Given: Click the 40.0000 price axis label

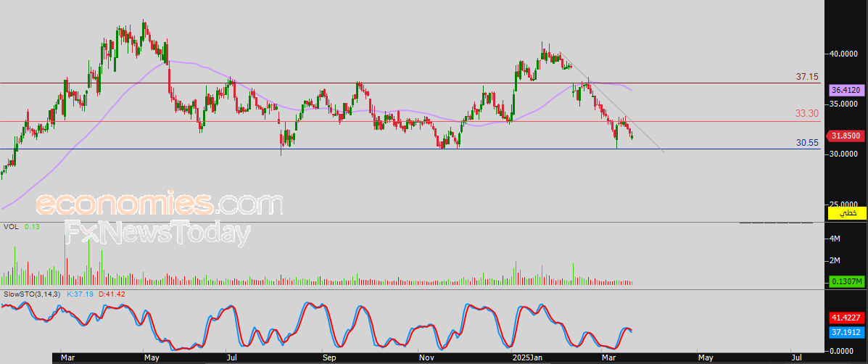Looking at the screenshot, I should point(843,54).
